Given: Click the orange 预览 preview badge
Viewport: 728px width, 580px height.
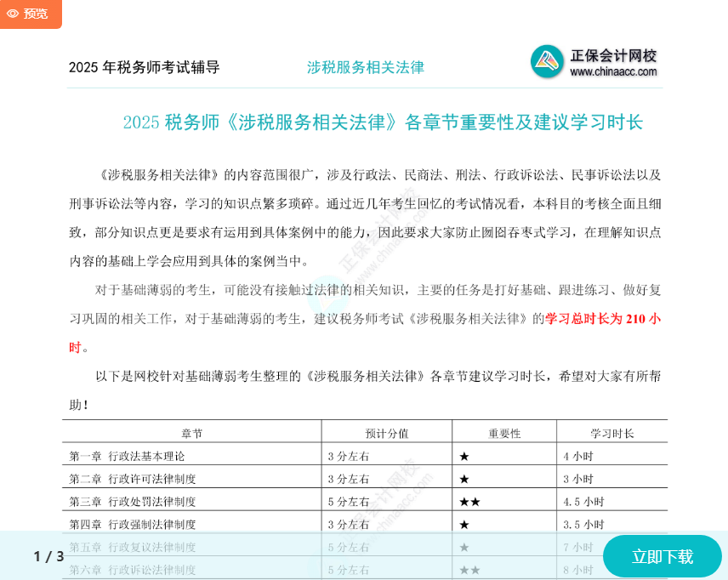Looking at the screenshot, I should (31, 14).
